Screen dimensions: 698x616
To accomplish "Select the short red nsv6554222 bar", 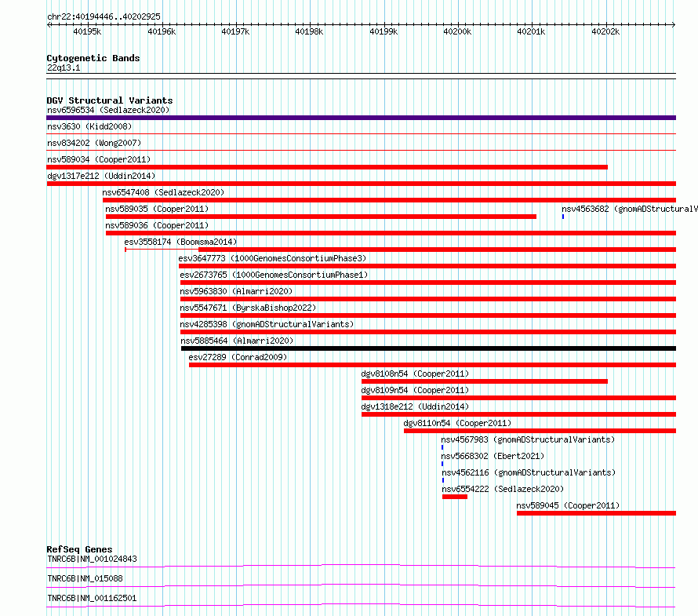I will 455,497.
